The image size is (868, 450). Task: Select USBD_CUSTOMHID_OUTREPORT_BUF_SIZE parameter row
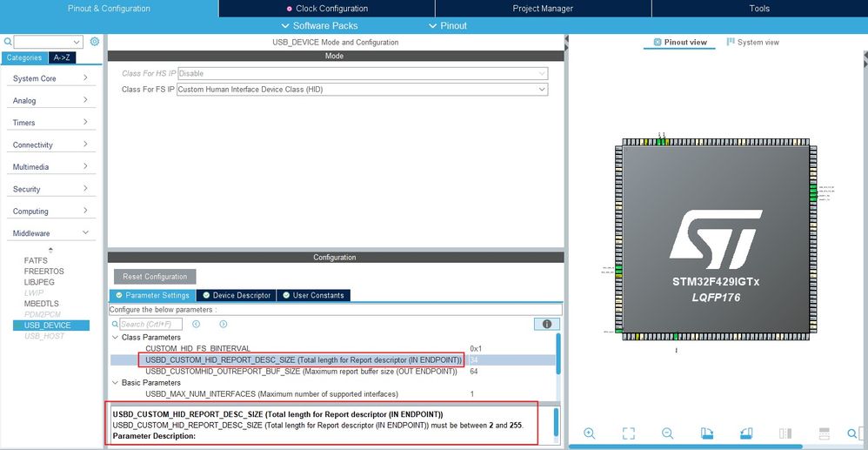coord(332,372)
